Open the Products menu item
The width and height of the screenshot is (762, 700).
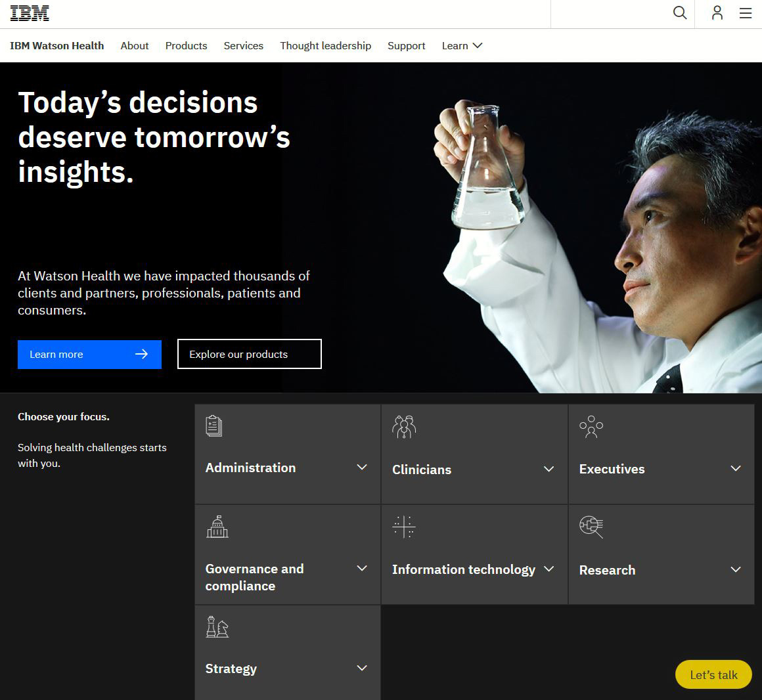pos(186,46)
